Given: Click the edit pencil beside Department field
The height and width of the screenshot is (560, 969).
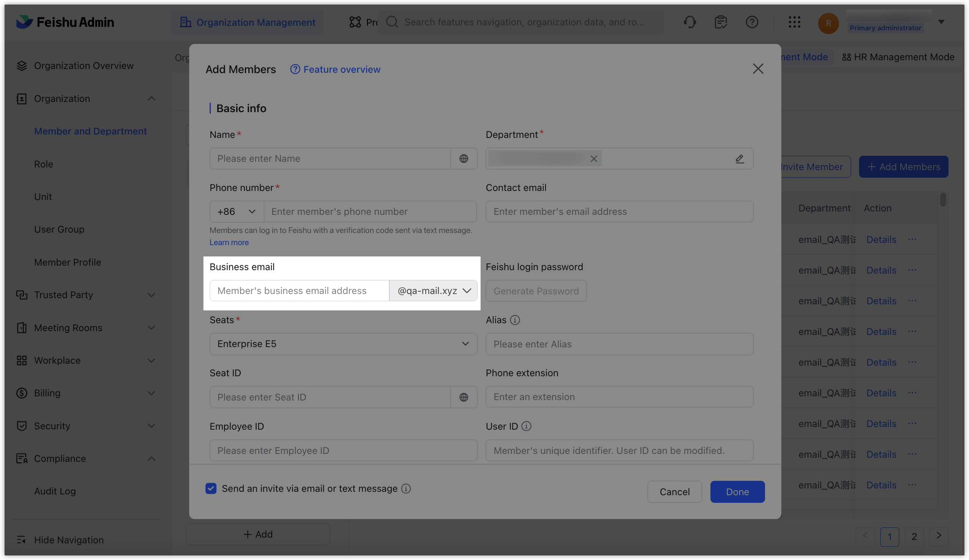Looking at the screenshot, I should (x=739, y=159).
